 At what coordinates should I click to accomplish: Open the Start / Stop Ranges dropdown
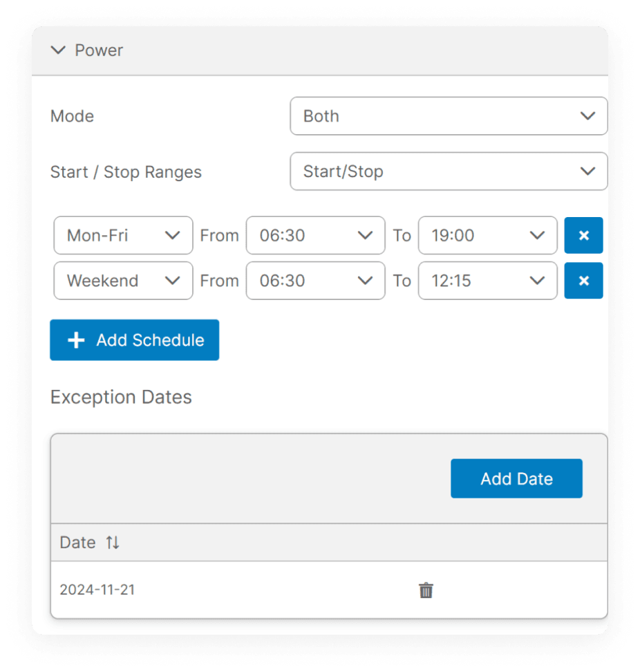pyautogui.click(x=448, y=171)
